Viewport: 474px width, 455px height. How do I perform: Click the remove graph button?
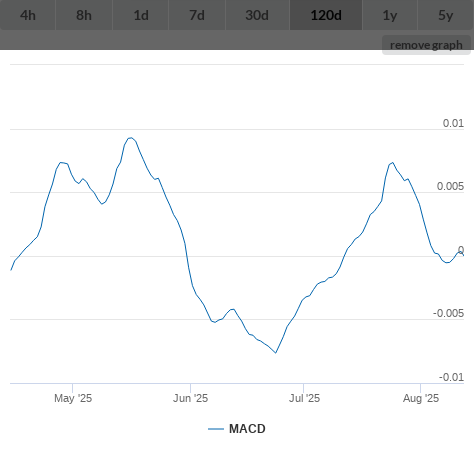pyautogui.click(x=426, y=45)
